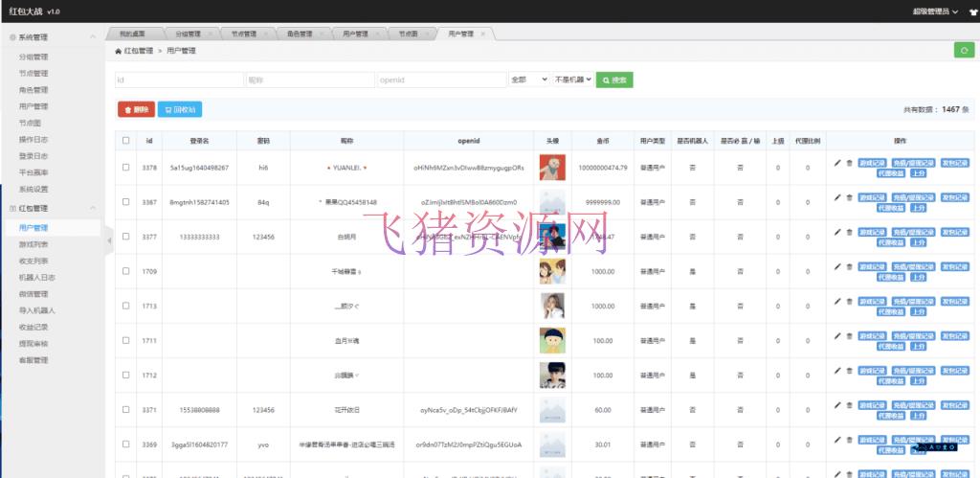
Task: Open the 超级管理员 account dropdown
Action: (x=935, y=11)
